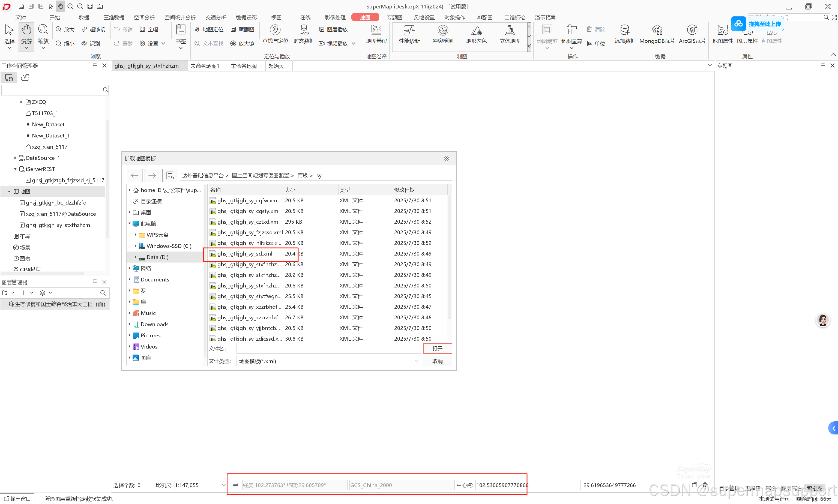Pin the 工作空间管理器 panel
Screen dimensions: 838x504
[x=95, y=65]
